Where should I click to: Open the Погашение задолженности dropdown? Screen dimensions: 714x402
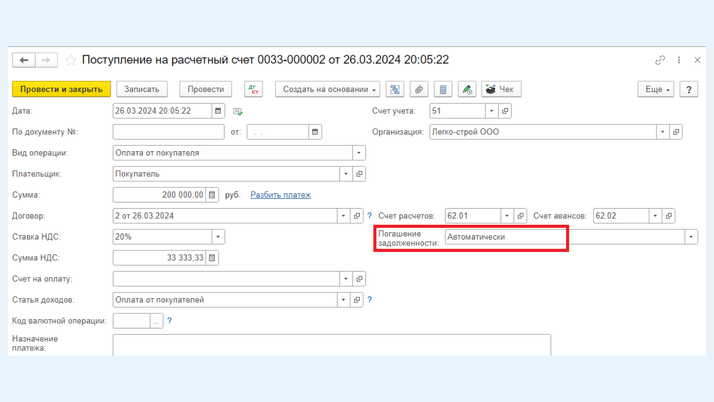click(x=690, y=237)
